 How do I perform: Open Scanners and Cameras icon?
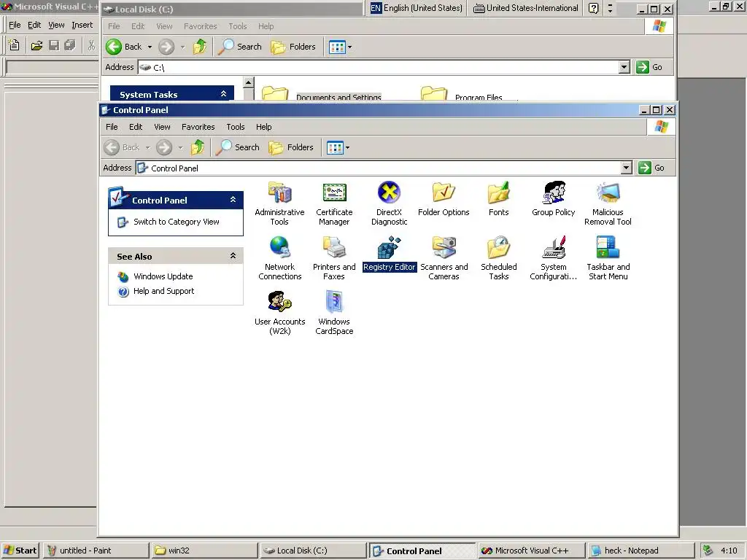click(444, 248)
